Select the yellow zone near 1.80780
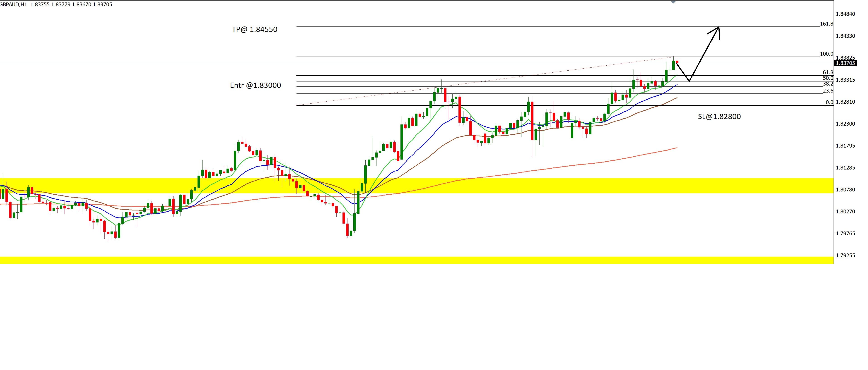The width and height of the screenshot is (868, 370). (x=417, y=186)
